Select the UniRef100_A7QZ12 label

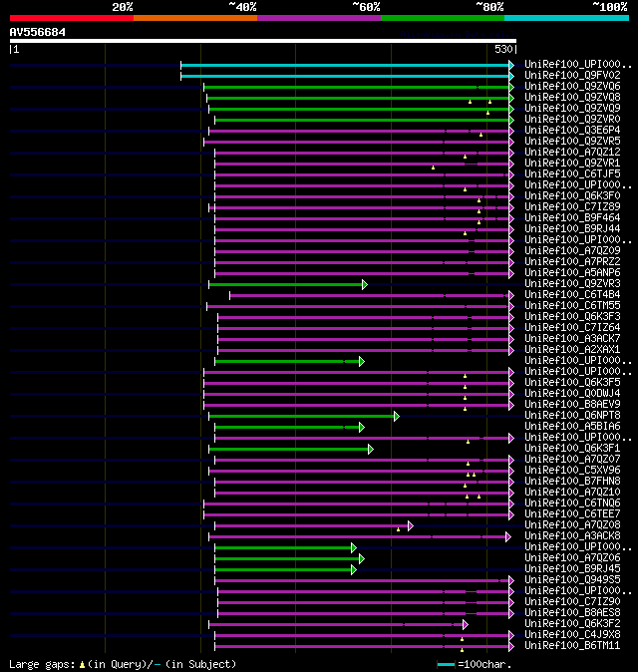(572, 153)
